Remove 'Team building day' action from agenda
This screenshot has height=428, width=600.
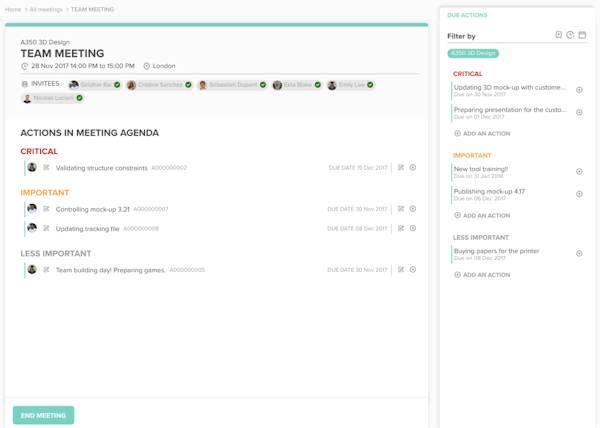click(x=413, y=270)
